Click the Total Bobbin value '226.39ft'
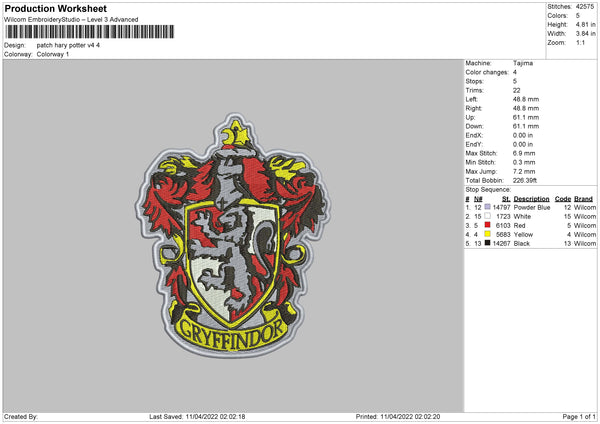The image size is (600, 424). (525, 180)
